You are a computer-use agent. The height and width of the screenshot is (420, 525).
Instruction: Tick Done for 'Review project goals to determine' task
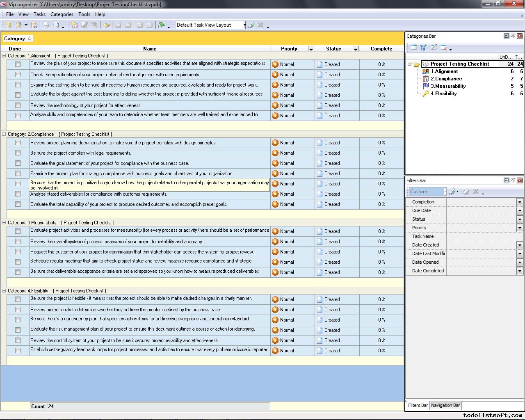click(18, 310)
